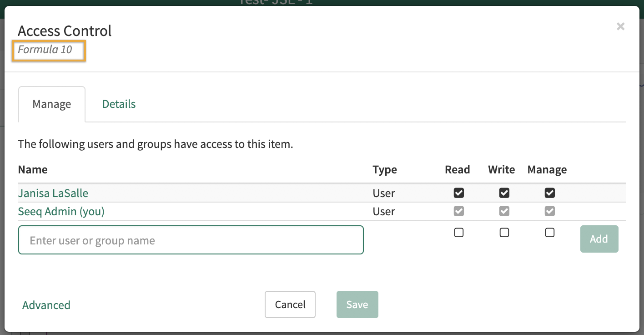The width and height of the screenshot is (644, 335).
Task: Open the Details tab
Action: (119, 104)
